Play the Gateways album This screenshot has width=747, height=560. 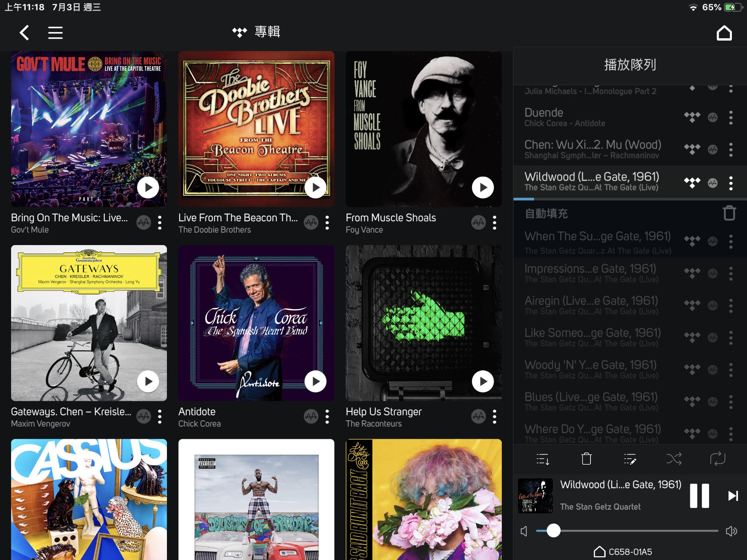point(148,381)
